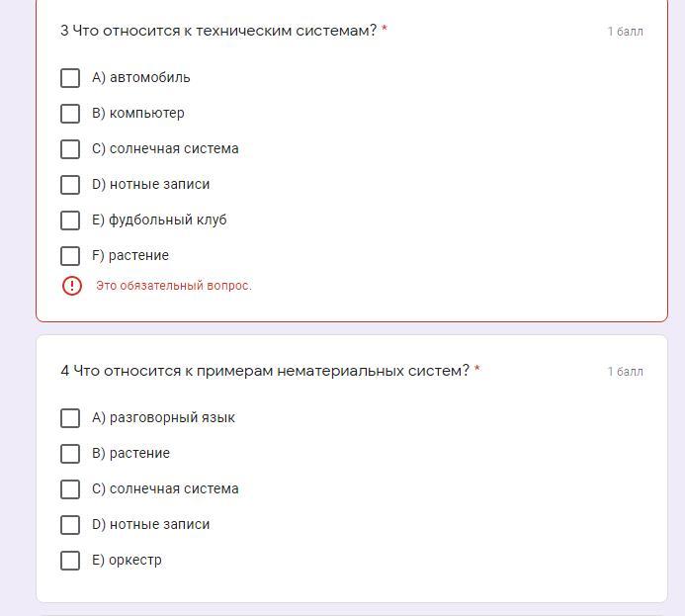
Task: Toggle 'D) нотные записи' checkbox in question 4
Action: click(x=70, y=525)
